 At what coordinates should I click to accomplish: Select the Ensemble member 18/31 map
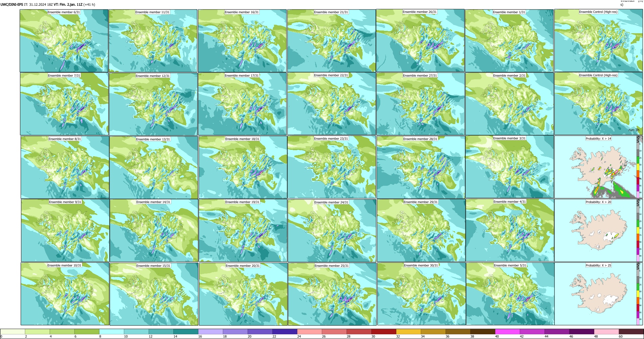(243, 167)
